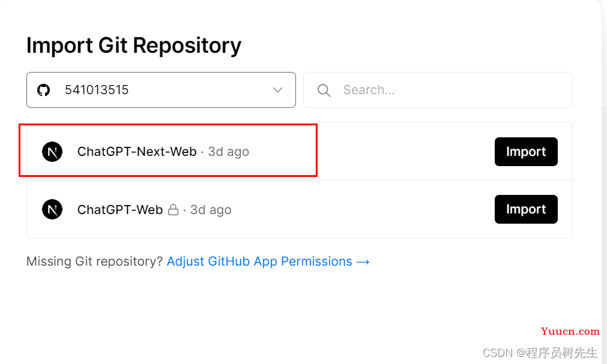Click the Missing Git repository text

(x=94, y=261)
